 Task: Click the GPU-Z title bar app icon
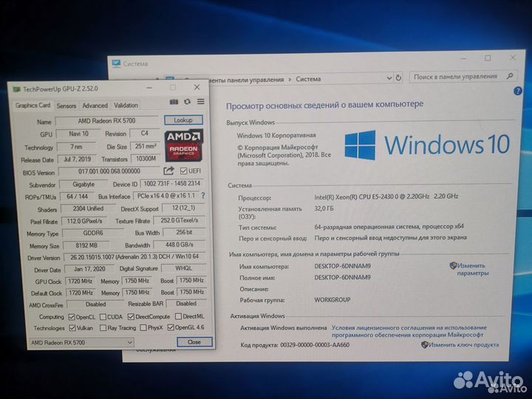[16, 89]
